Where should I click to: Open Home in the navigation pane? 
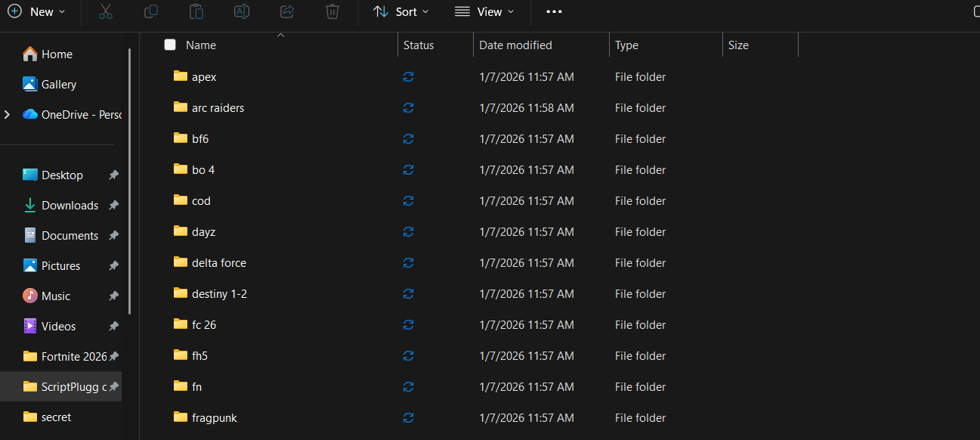57,54
